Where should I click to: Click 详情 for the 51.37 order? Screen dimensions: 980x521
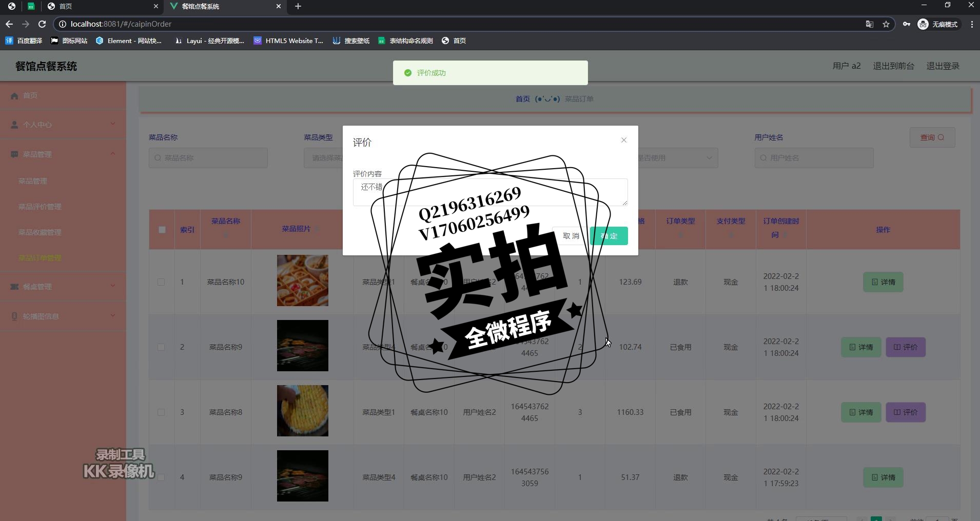tap(883, 477)
